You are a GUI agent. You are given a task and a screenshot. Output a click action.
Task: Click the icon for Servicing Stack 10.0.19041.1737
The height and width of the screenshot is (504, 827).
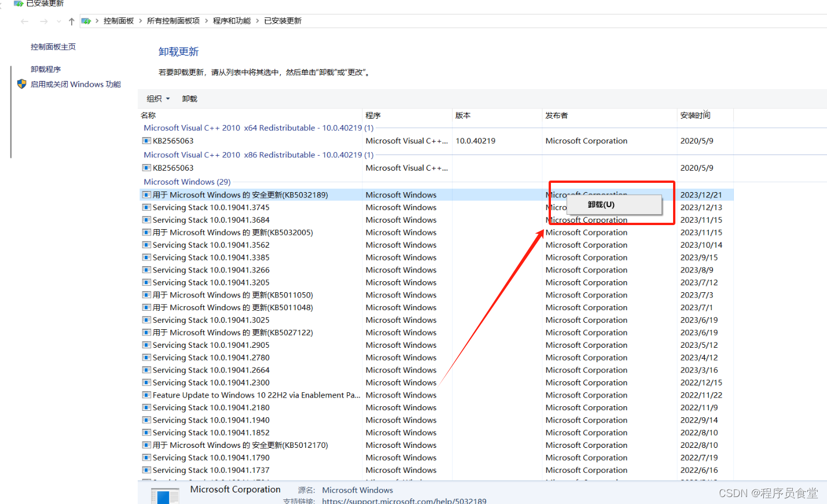tap(147, 470)
